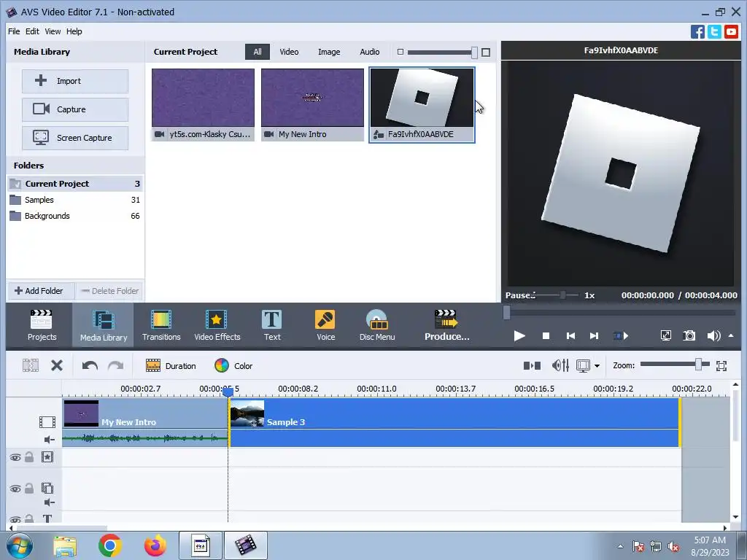Viewport: 747px width, 560px height.
Task: Open the File menu
Action: click(x=14, y=31)
